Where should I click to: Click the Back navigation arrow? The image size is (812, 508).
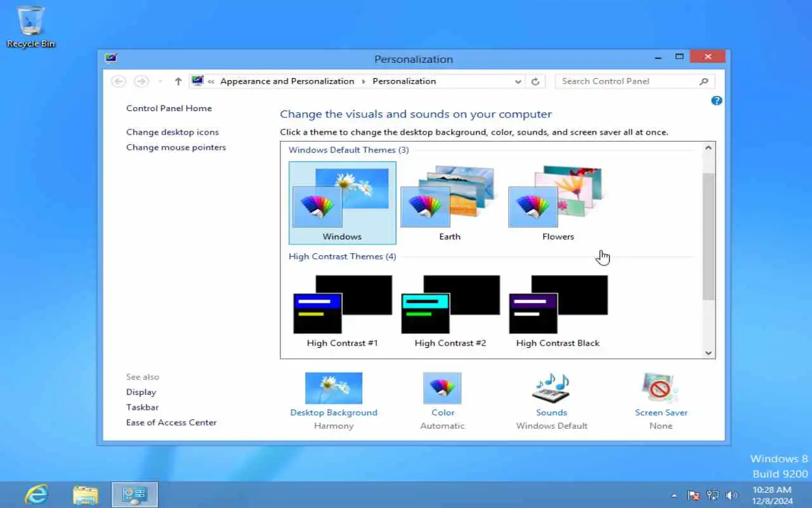pyautogui.click(x=118, y=81)
